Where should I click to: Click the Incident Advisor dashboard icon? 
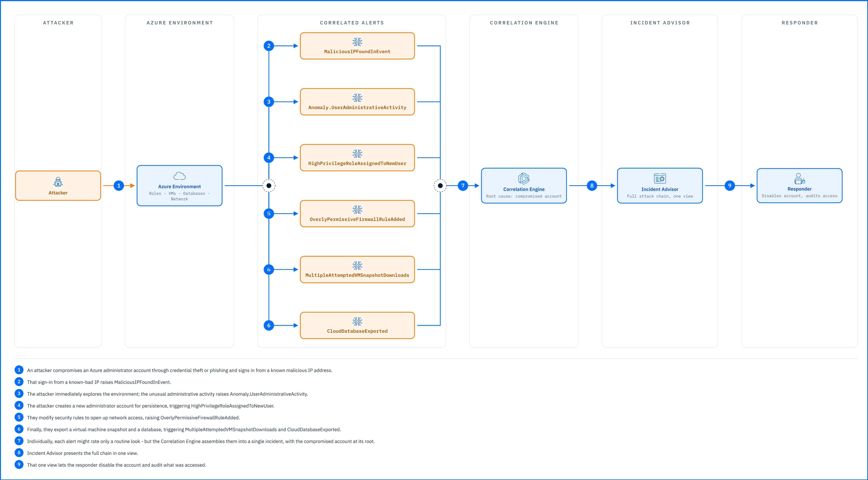pos(660,179)
